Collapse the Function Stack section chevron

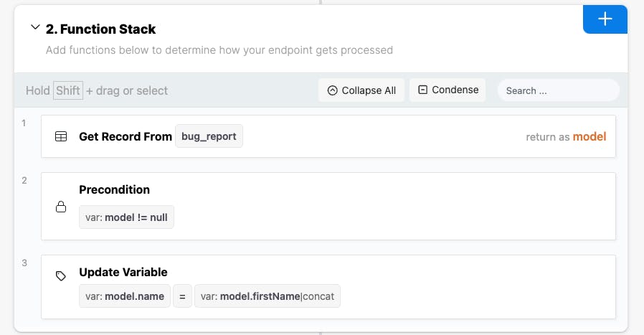click(35, 28)
